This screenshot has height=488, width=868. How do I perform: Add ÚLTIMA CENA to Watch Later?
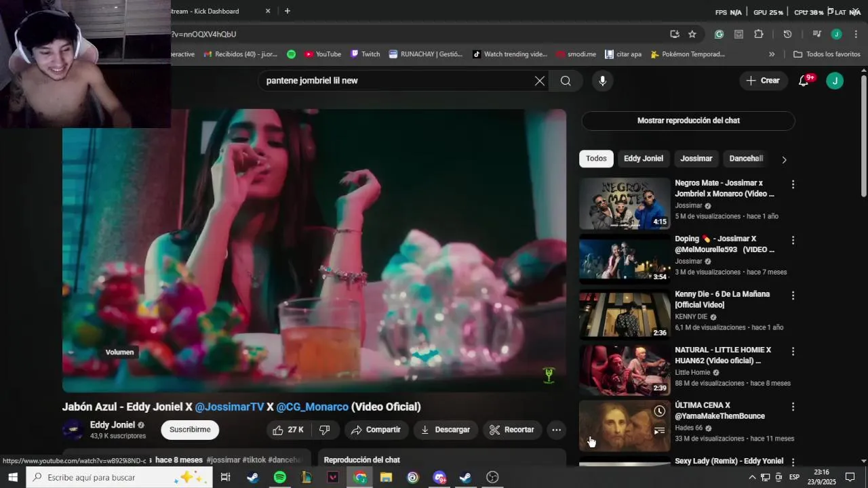659,411
